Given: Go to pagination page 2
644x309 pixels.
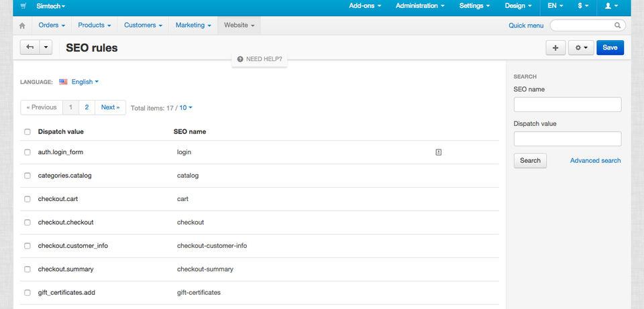Looking at the screenshot, I should pyautogui.click(x=87, y=107).
